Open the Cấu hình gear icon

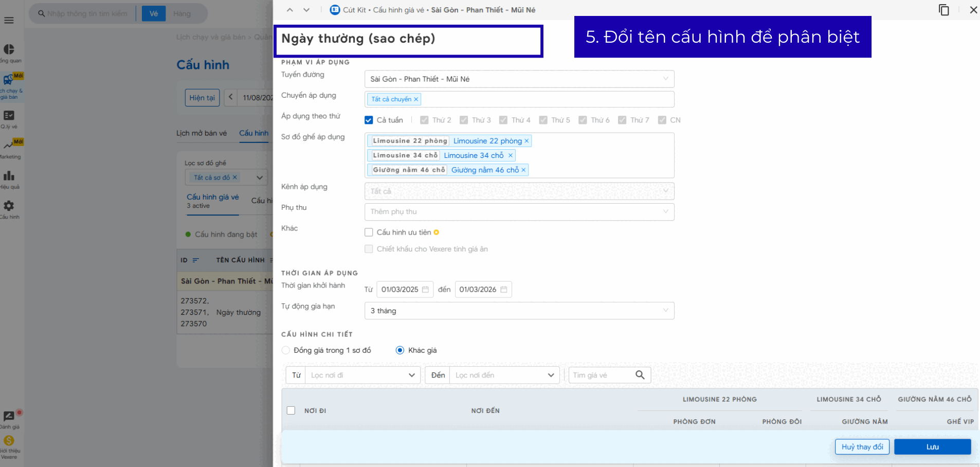click(9, 206)
